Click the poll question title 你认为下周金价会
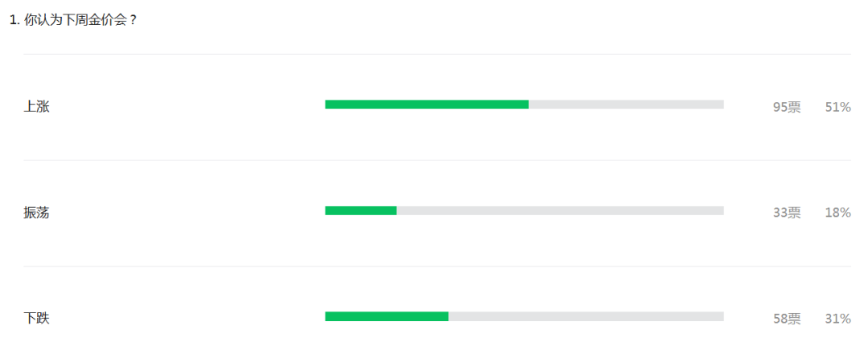The image size is (868, 346). pyautogui.click(x=80, y=20)
